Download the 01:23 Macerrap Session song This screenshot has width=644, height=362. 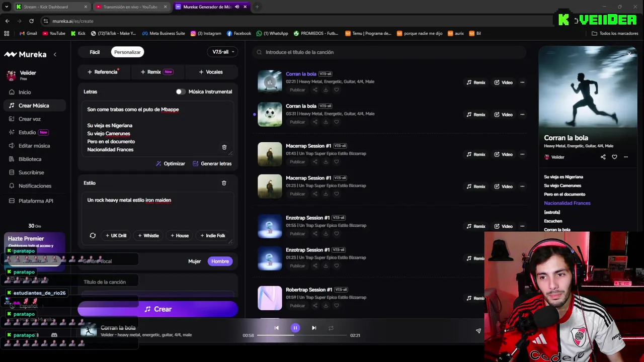click(x=326, y=194)
